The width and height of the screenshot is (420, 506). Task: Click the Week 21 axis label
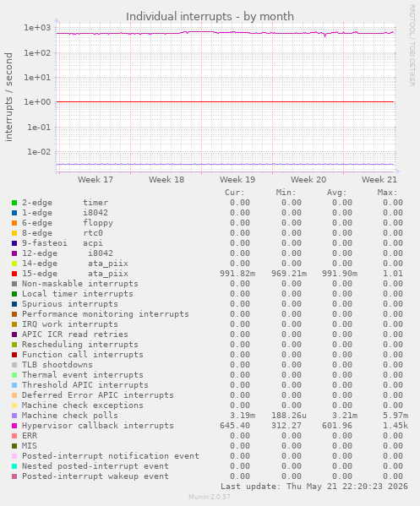coord(379,180)
